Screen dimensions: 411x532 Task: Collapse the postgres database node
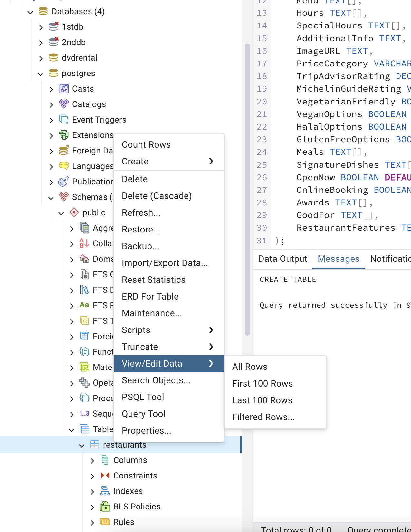pyautogui.click(x=41, y=74)
